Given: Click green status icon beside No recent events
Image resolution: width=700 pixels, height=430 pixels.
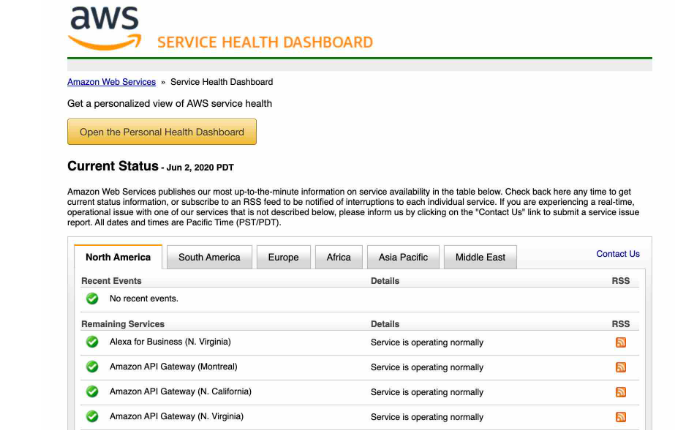Looking at the screenshot, I should coord(92,299).
